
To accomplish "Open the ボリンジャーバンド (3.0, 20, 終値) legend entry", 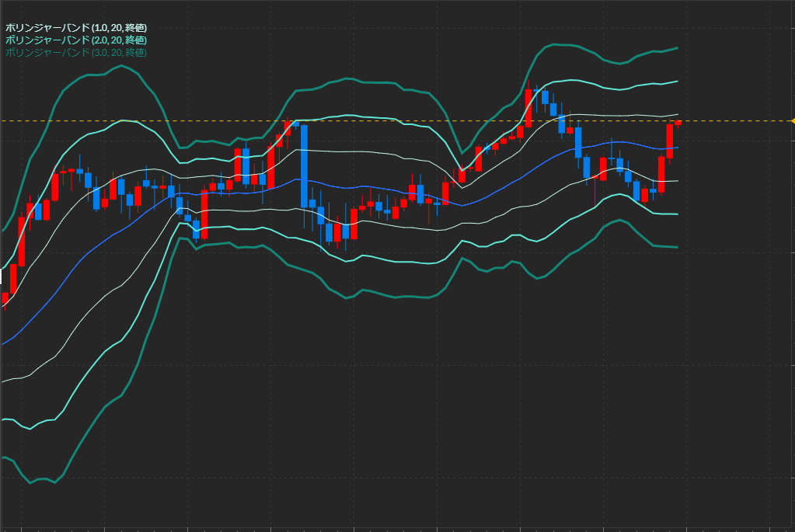I will (76, 52).
